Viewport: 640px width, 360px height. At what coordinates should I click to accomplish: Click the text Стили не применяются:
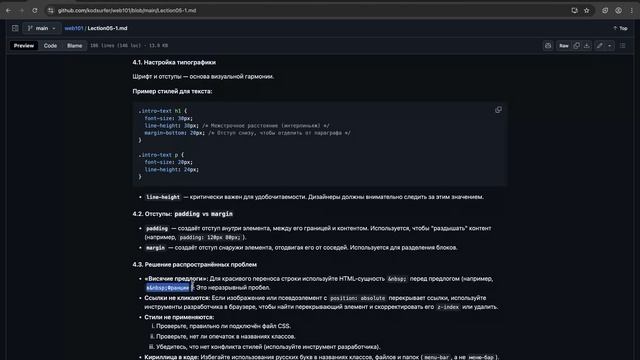click(x=179, y=317)
